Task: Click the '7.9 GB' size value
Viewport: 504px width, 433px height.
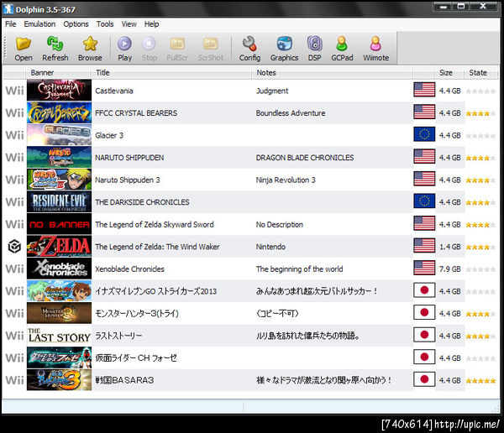Action: (449, 269)
